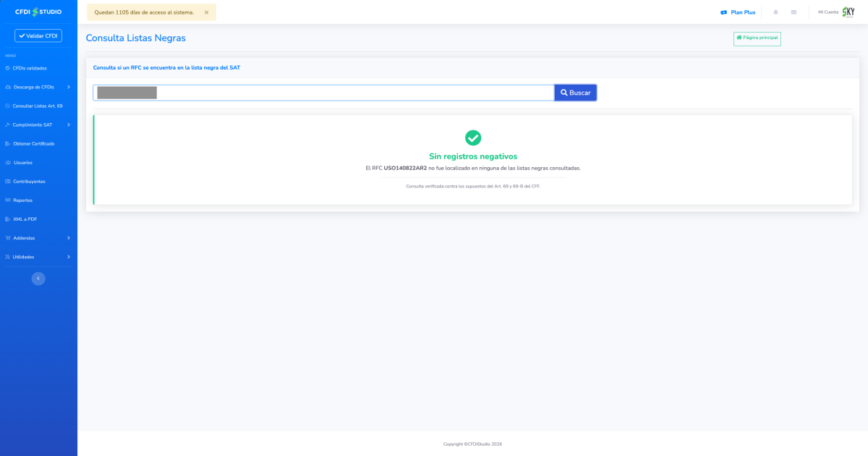Focus the RFC search input field
Viewport: 868px width, 456px height.
click(x=323, y=93)
